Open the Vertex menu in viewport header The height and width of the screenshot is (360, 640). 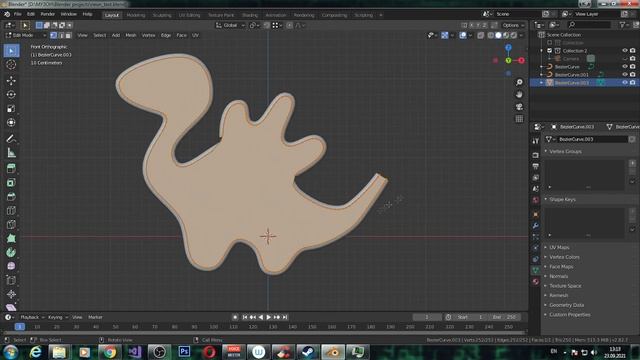pyautogui.click(x=149, y=36)
